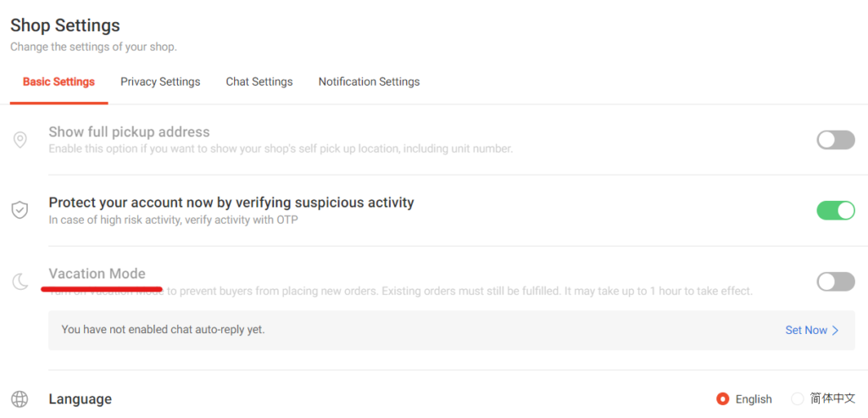Click Set Now for chat auto-reply

point(806,331)
